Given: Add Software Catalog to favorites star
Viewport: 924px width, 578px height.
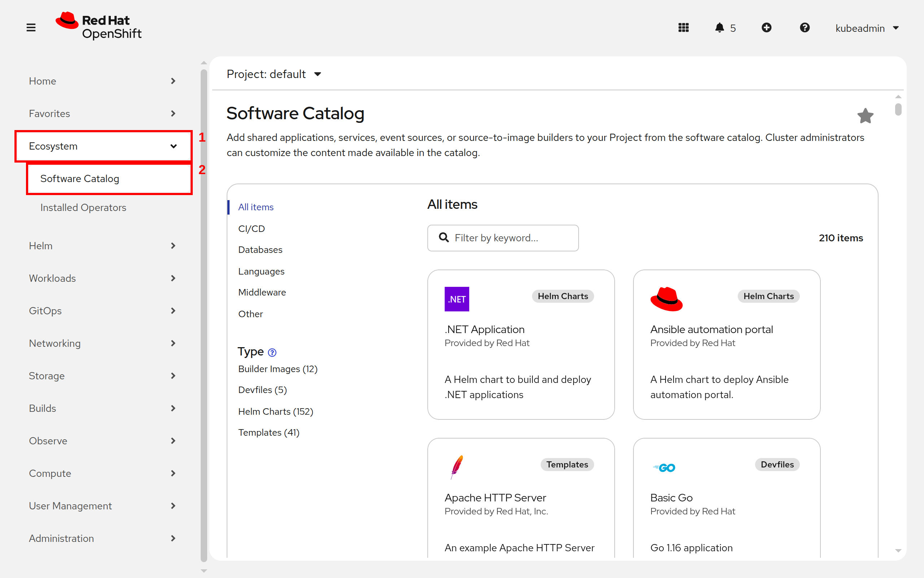Looking at the screenshot, I should click(865, 116).
